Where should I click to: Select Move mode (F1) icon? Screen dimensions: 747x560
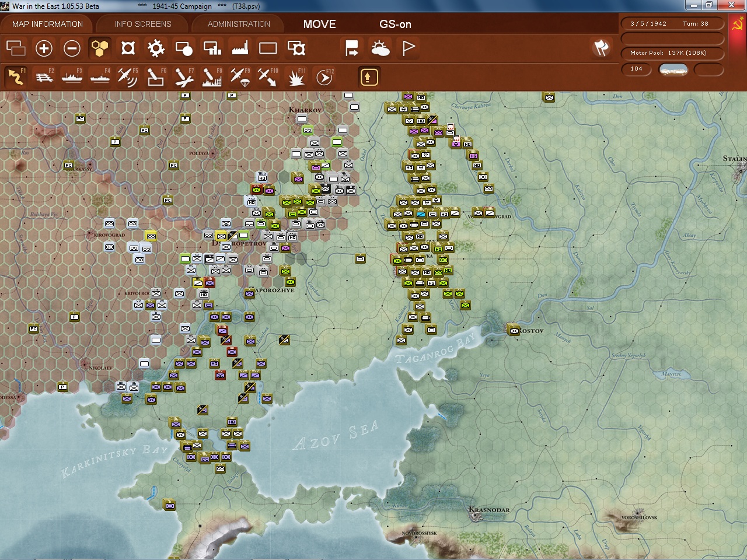coord(16,76)
